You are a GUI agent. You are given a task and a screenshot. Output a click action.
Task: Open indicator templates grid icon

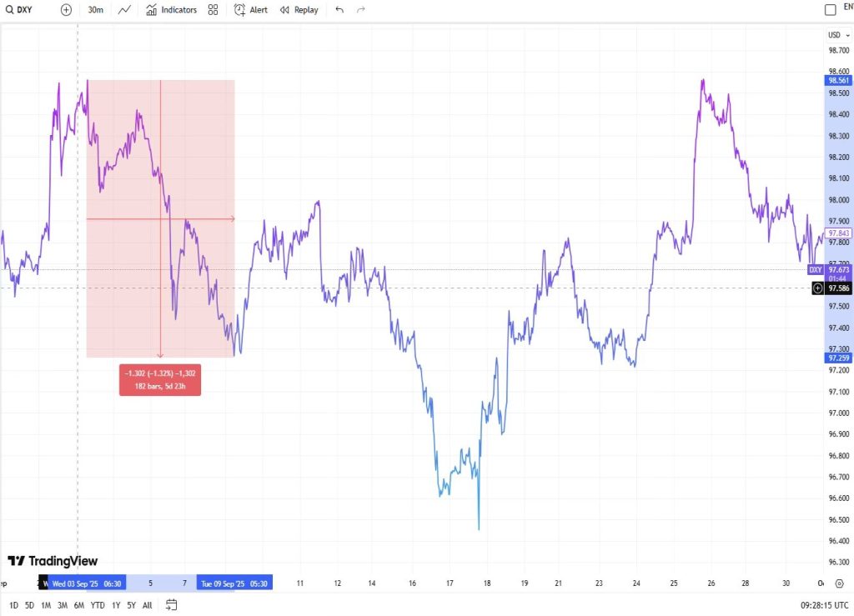(213, 10)
